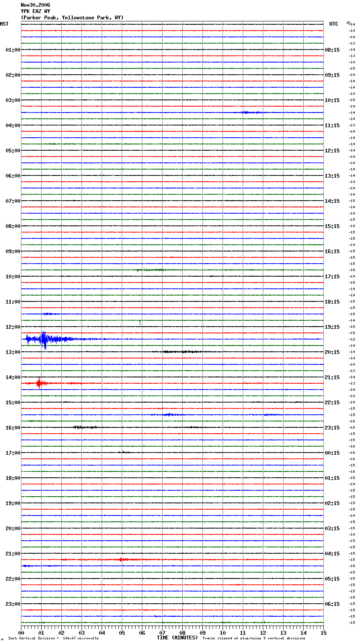
Task: Click the 22:15 UTC time label
Action: (x=332, y=403)
